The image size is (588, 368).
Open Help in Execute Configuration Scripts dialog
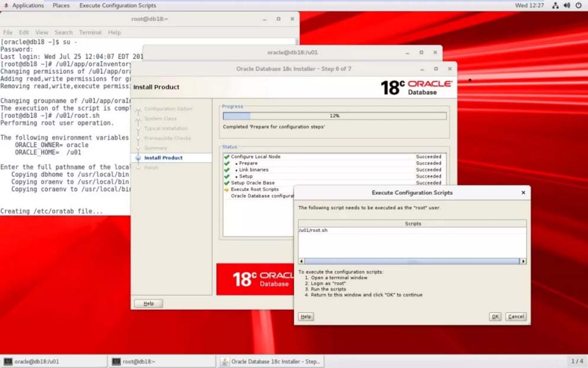(x=306, y=316)
